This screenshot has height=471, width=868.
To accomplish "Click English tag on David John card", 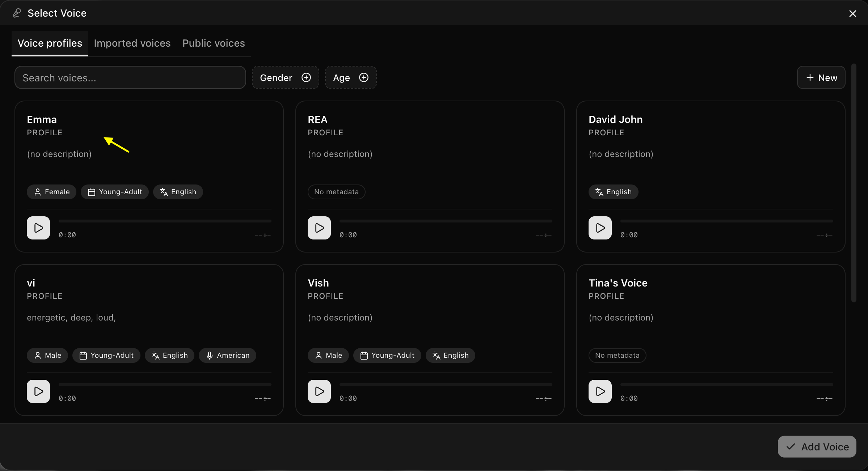I will (x=614, y=192).
